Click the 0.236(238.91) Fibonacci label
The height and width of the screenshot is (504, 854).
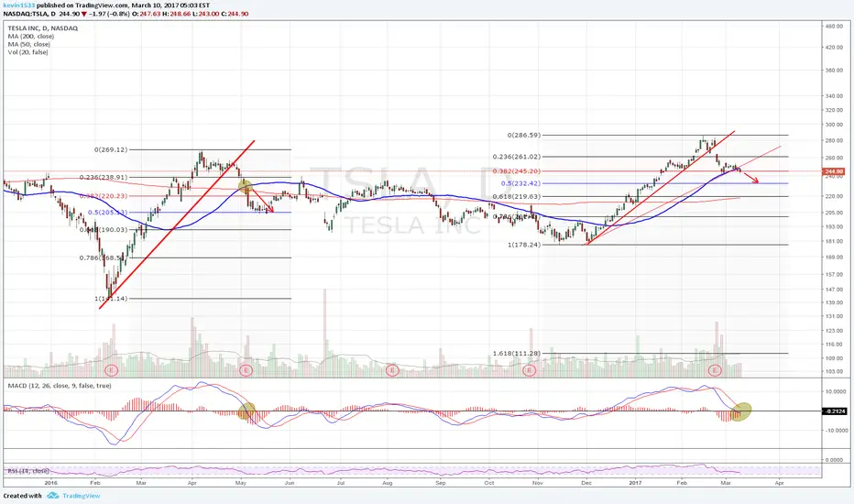[x=104, y=178]
